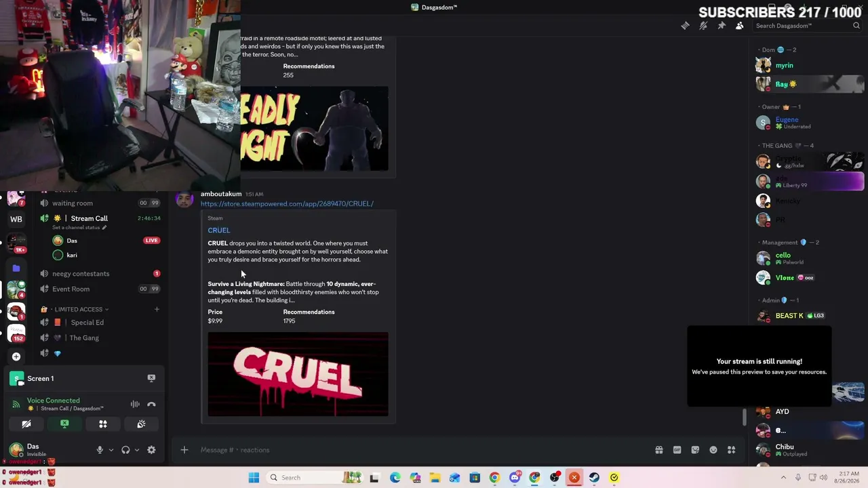Open User Settings gear

(151, 450)
